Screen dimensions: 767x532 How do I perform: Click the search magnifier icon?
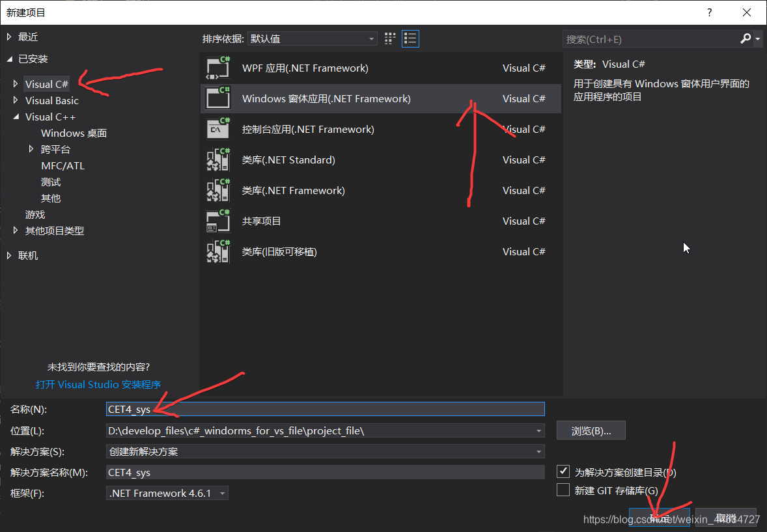pos(746,38)
